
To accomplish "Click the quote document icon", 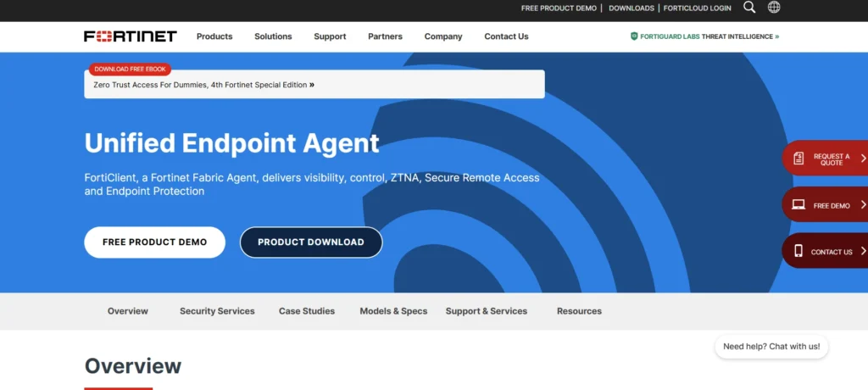I will tap(798, 159).
